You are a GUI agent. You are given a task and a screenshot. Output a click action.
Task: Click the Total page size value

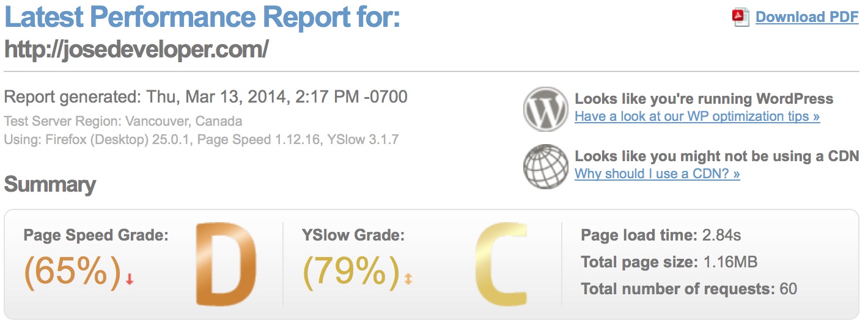click(730, 262)
